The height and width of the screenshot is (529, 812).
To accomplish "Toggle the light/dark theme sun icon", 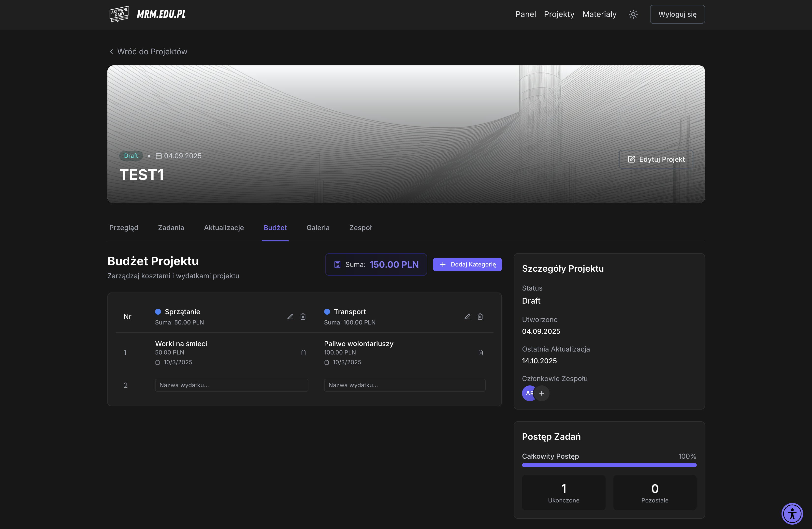I will pyautogui.click(x=633, y=14).
